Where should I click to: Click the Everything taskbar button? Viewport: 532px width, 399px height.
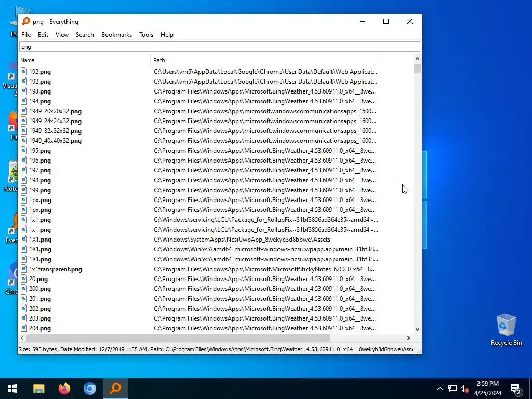115,389
